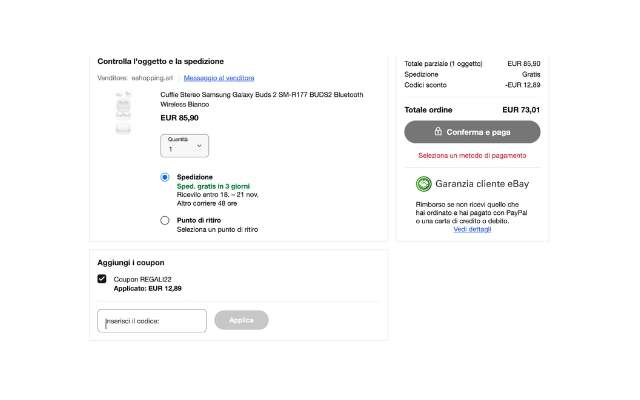
Task: Focus the Inserisci il codice field
Action: point(152,321)
